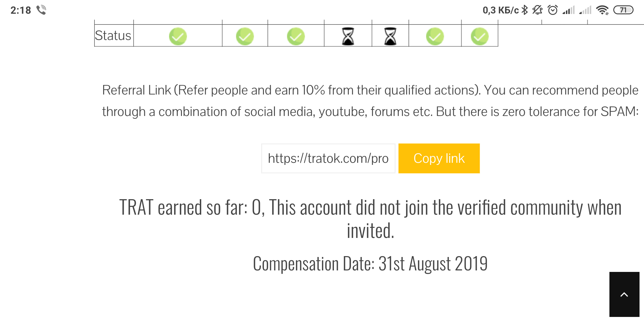This screenshot has width=644, height=322.
Task: Click the last green checkmark status icon
Action: coord(480,36)
